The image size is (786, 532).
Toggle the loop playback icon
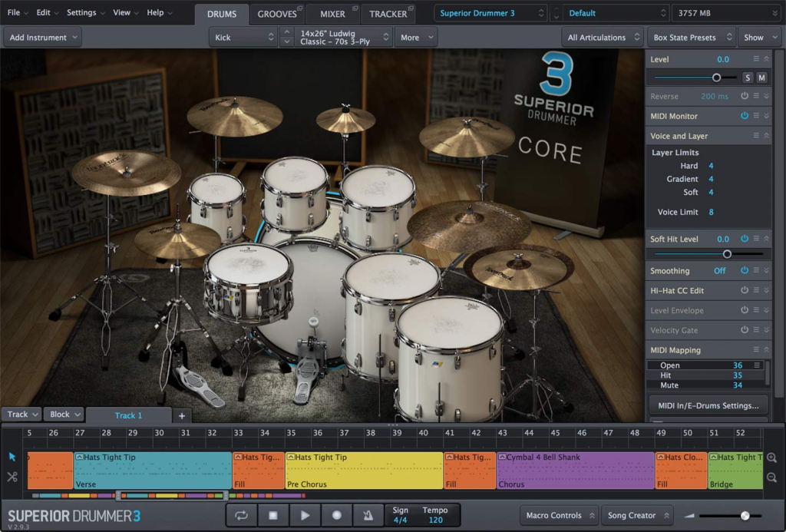point(241,515)
